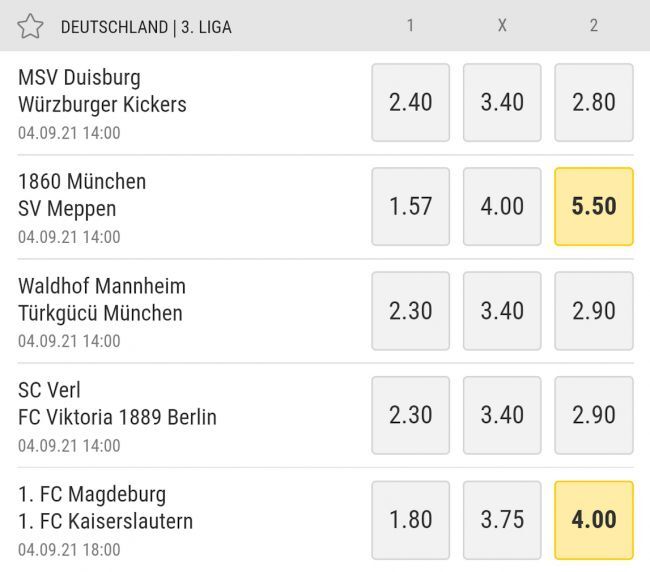Favorite the Deutschland 3. Liga star icon
650x572 pixels.
30,27
